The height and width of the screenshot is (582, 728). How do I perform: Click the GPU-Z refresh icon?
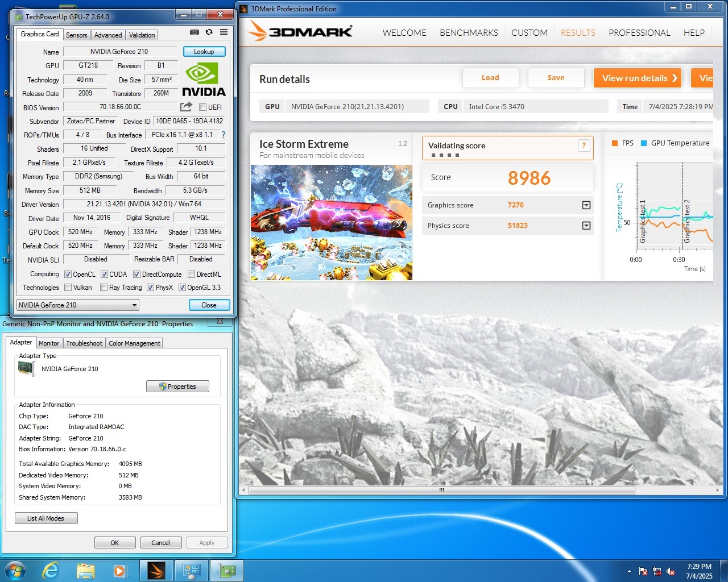(x=209, y=32)
